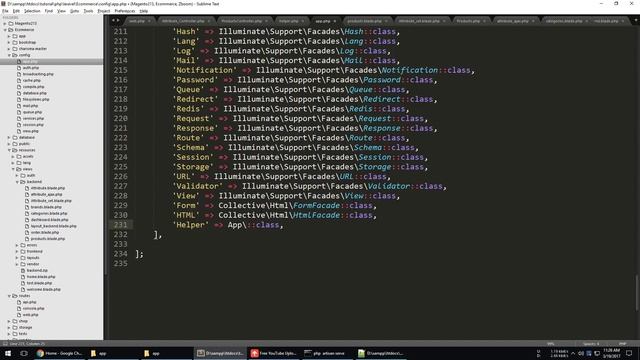
Task: Click the web.php file icon in routes
Action: coord(19,315)
